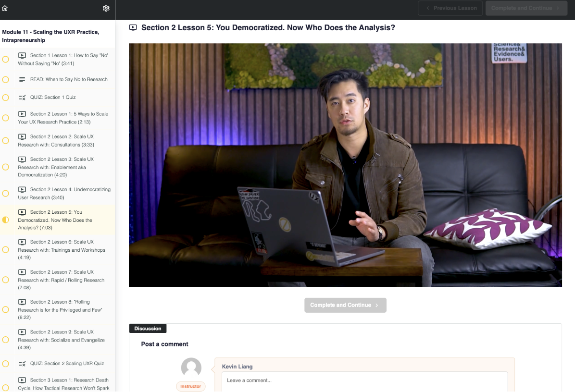This screenshot has height=392, width=575.
Task: Click video icon for Section 2 Lesson 8
Action: [x=22, y=302]
